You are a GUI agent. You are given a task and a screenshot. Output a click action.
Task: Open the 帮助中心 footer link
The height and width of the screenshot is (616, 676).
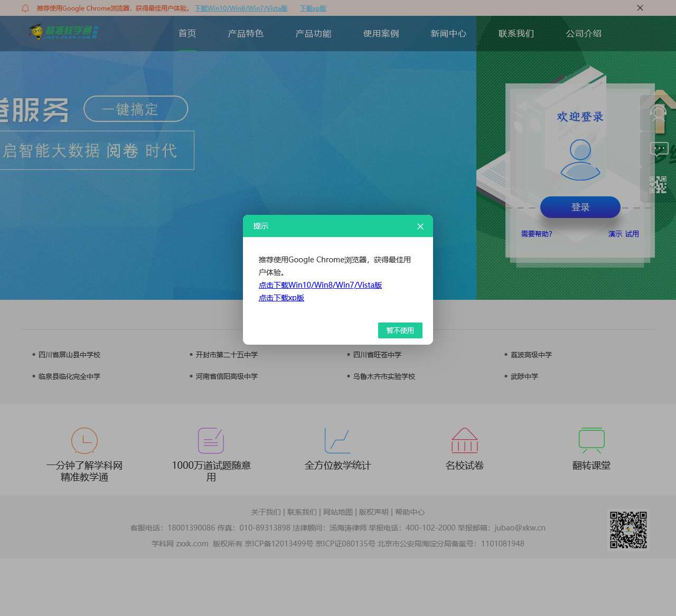(410, 512)
